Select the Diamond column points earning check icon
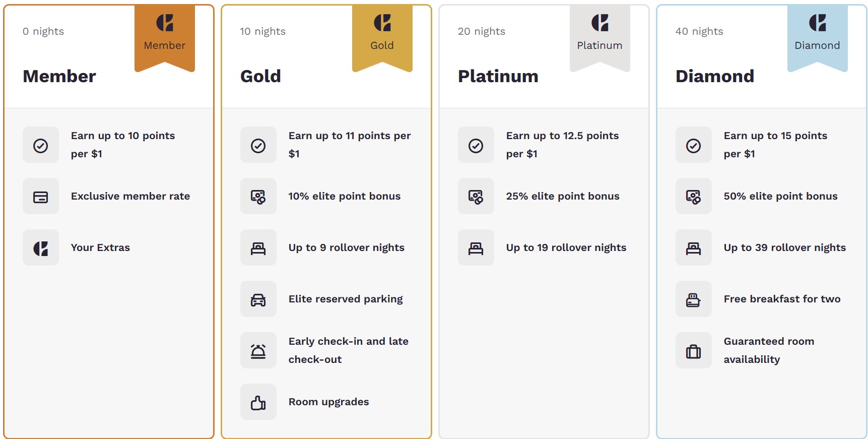Image resolution: width=868 pixels, height=439 pixels. click(x=693, y=145)
